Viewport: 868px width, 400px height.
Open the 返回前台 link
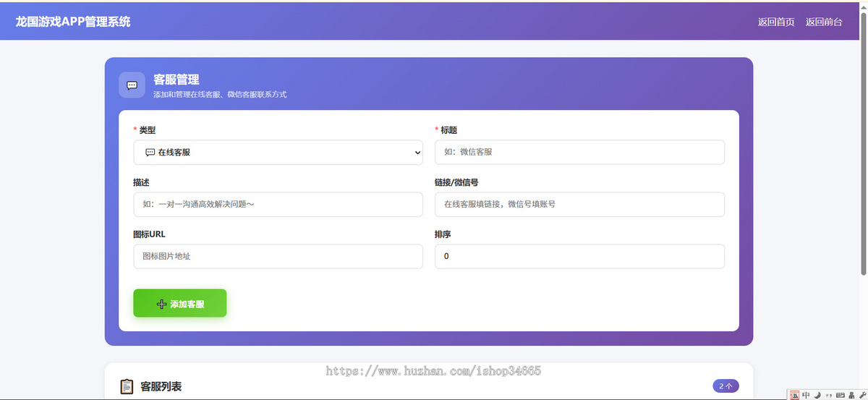click(824, 22)
